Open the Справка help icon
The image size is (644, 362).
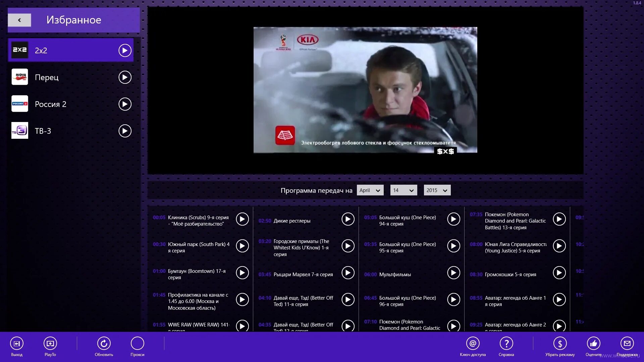click(x=506, y=344)
